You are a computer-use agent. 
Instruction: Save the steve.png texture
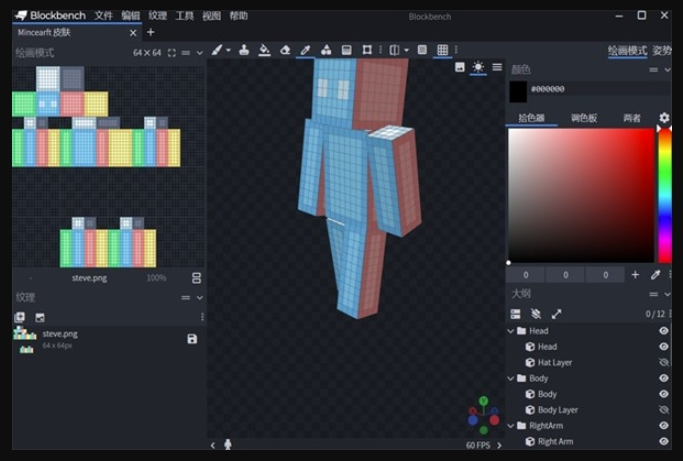point(192,339)
